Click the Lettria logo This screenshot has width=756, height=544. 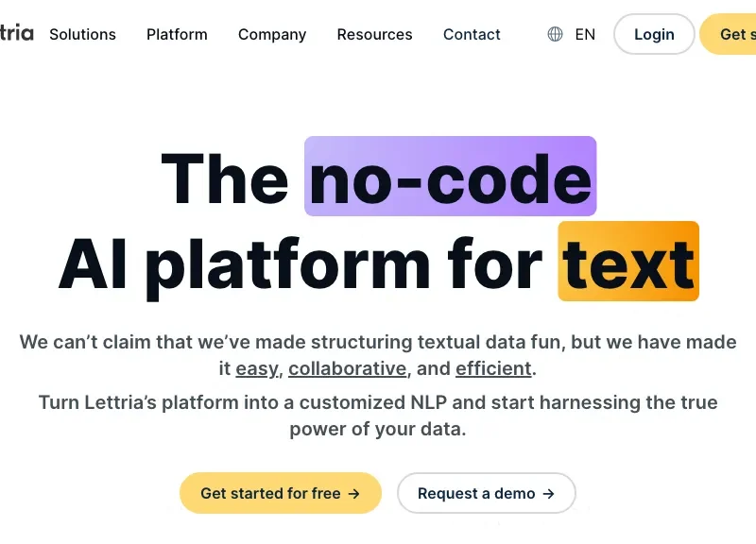(x=16, y=33)
